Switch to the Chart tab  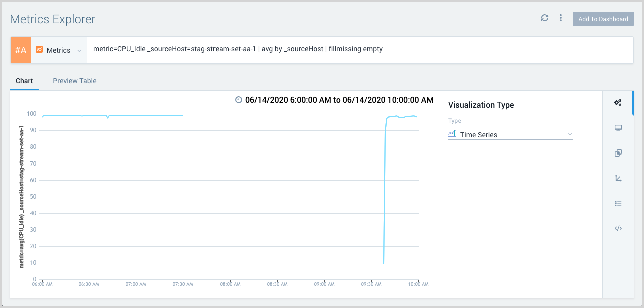click(24, 81)
